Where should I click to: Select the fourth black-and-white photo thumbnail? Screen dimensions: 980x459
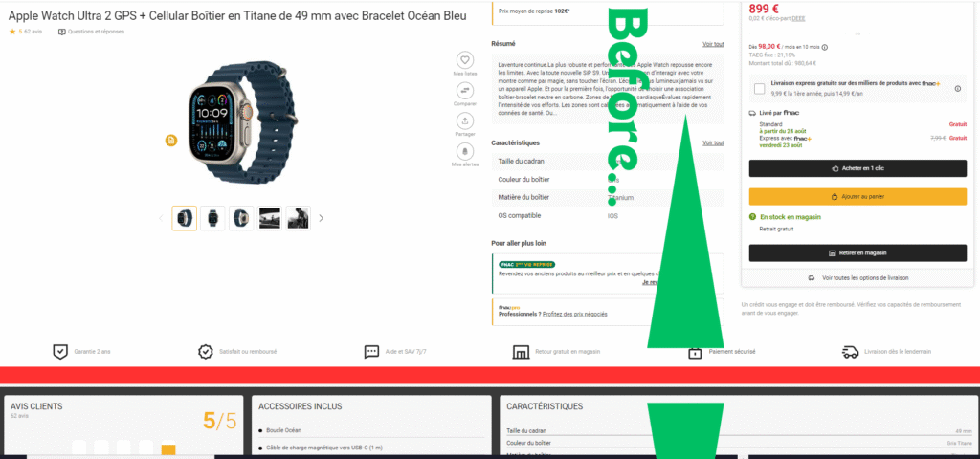pyautogui.click(x=270, y=219)
